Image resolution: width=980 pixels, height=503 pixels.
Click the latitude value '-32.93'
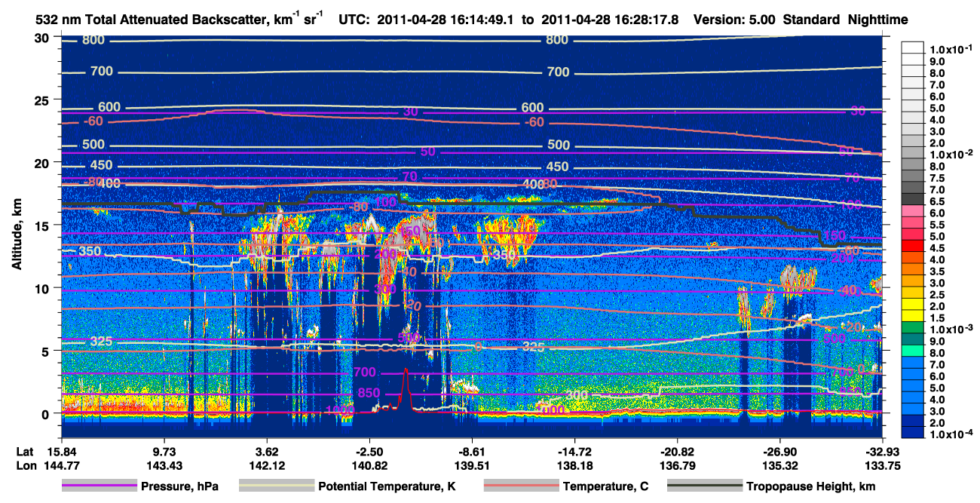click(882, 452)
